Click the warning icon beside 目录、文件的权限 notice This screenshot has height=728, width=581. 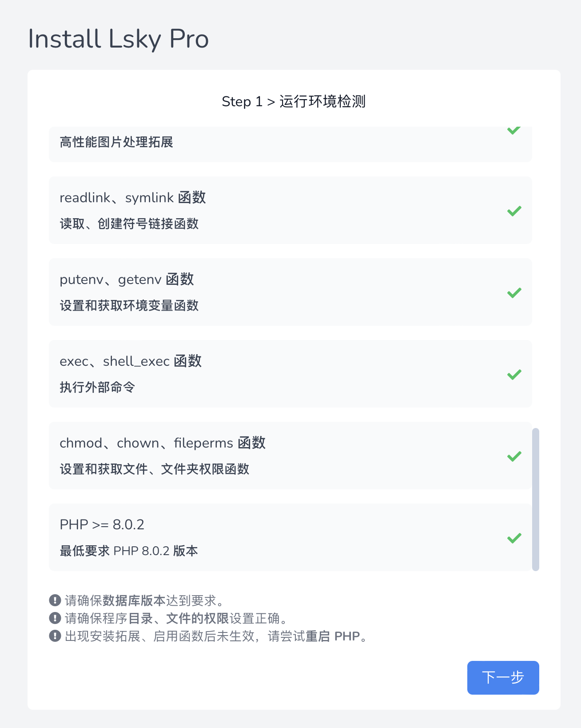(x=55, y=618)
